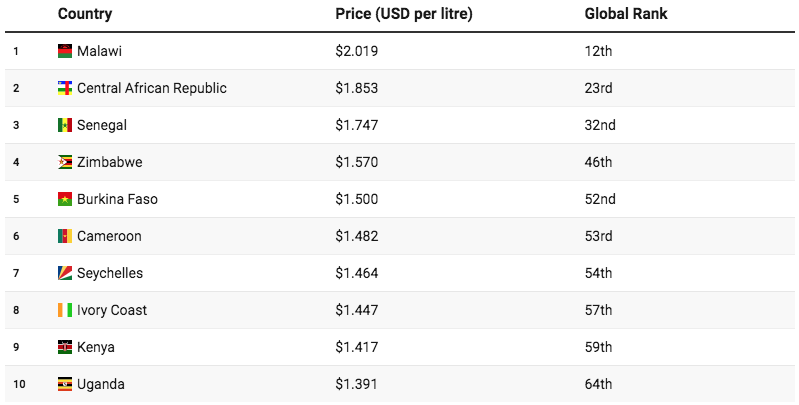This screenshot has width=799, height=405.
Task: Click the Seychelles flag icon
Action: tap(65, 273)
